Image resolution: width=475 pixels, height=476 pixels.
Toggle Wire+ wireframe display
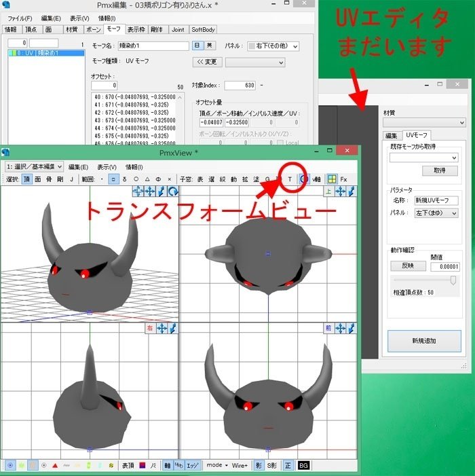(x=240, y=465)
